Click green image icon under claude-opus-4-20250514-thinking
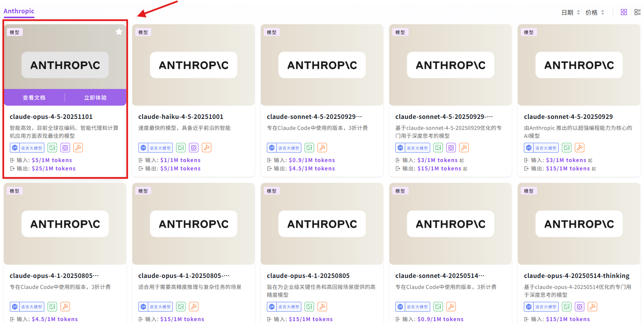This screenshot has height=323, width=644. [567, 307]
